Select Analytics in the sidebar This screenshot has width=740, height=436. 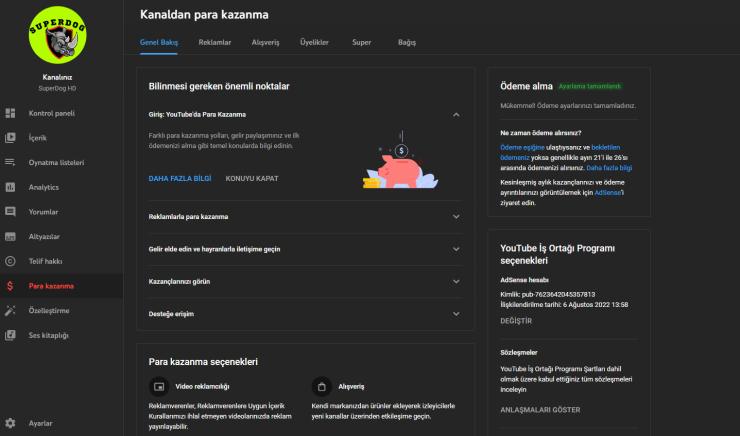[x=43, y=187]
